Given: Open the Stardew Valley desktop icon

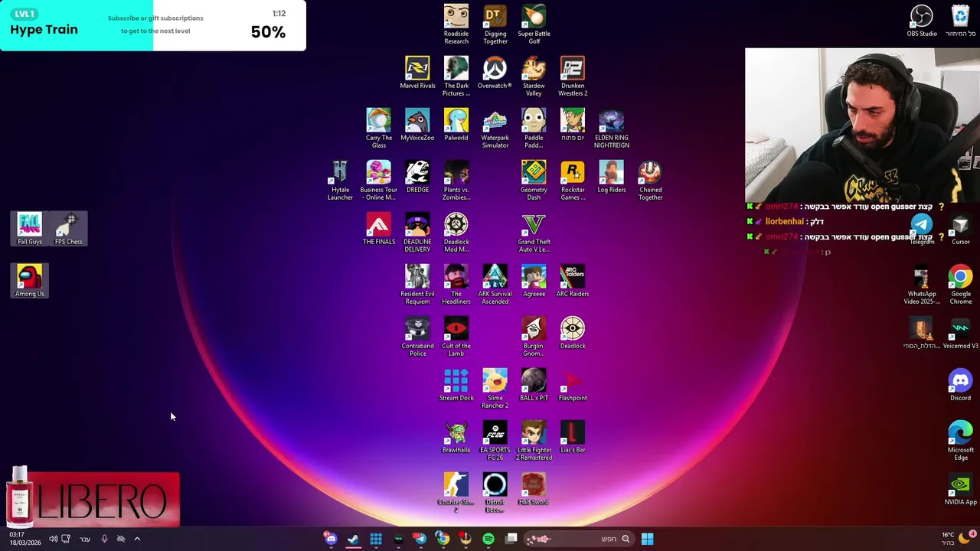Looking at the screenshot, I should click(x=534, y=77).
